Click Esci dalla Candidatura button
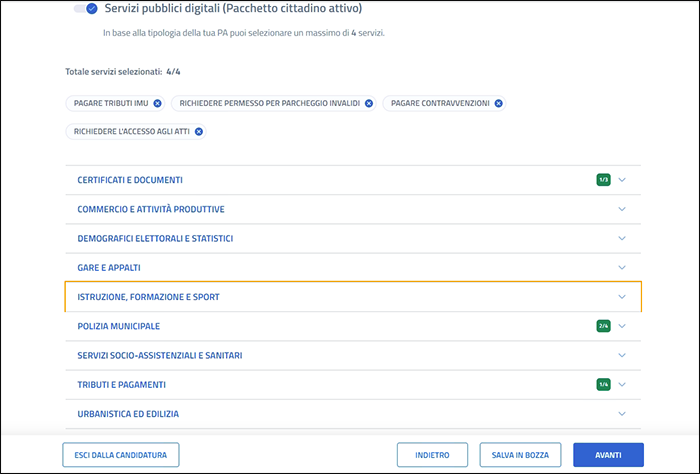This screenshot has width=700, height=474. 120,455
